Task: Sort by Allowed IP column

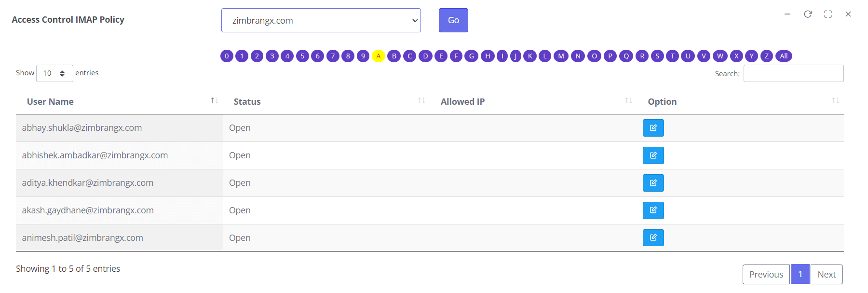Action: click(x=533, y=101)
